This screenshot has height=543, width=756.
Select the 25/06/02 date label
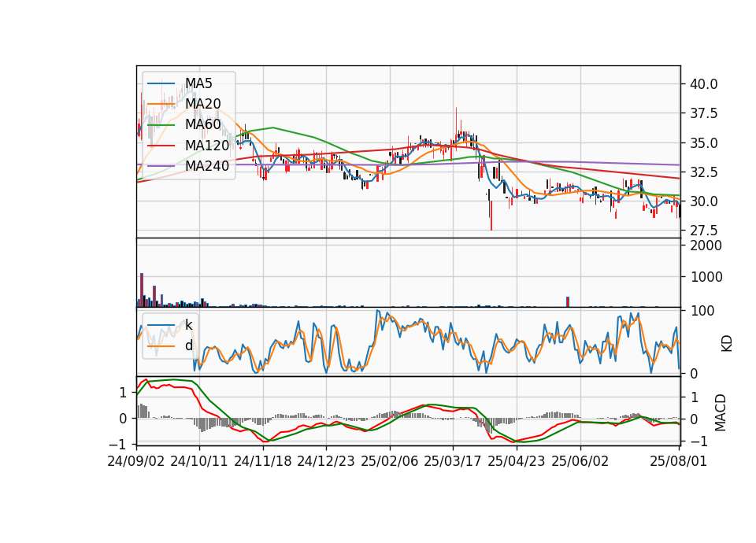(x=580, y=461)
